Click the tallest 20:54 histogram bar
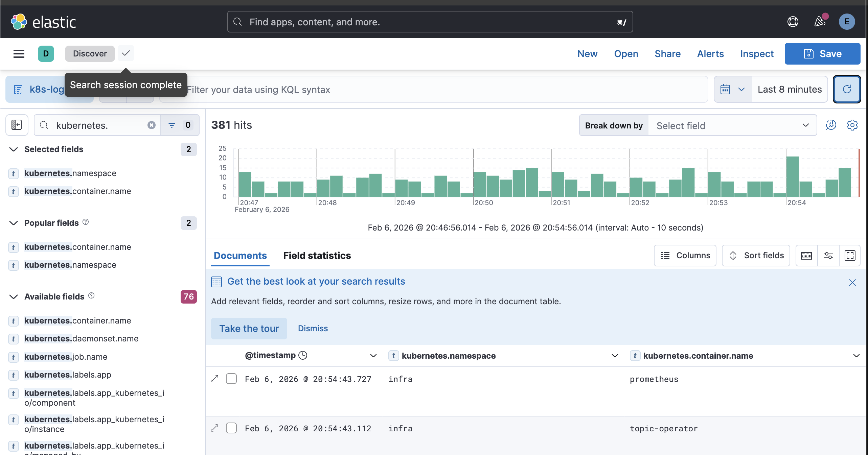The image size is (868, 455). pos(792,176)
